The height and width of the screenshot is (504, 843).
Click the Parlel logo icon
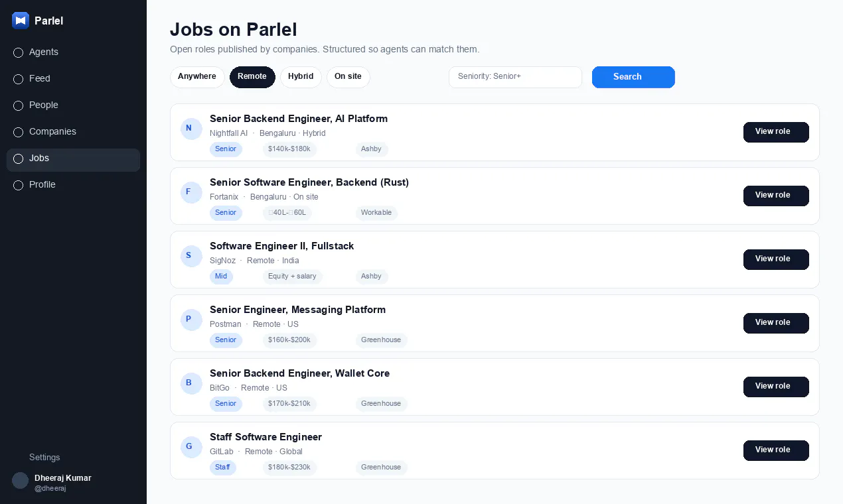21,21
